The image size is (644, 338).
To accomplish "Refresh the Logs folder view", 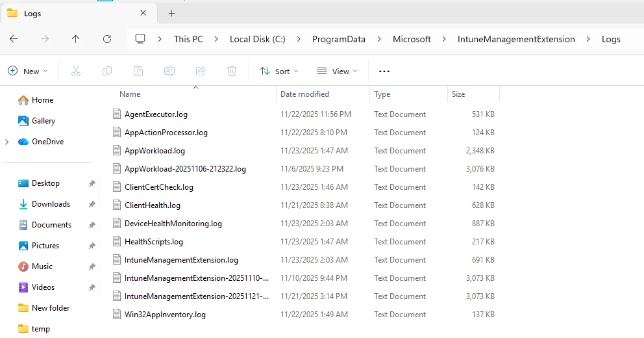I will [x=107, y=39].
